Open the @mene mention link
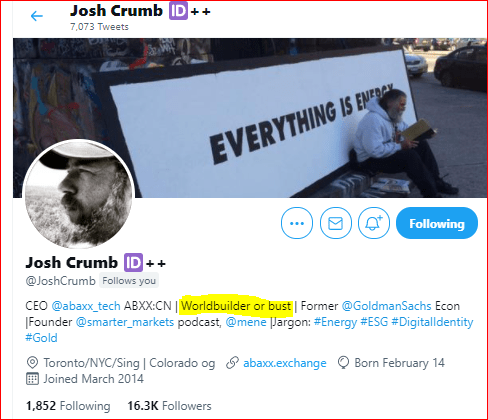The width and height of the screenshot is (488, 420). tap(246, 322)
